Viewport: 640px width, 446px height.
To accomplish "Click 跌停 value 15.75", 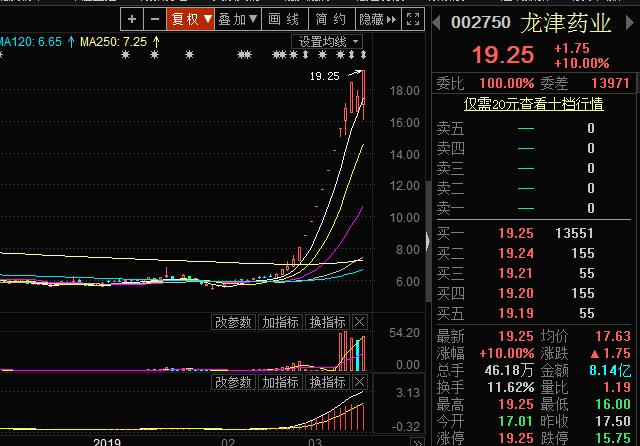I will point(613,438).
